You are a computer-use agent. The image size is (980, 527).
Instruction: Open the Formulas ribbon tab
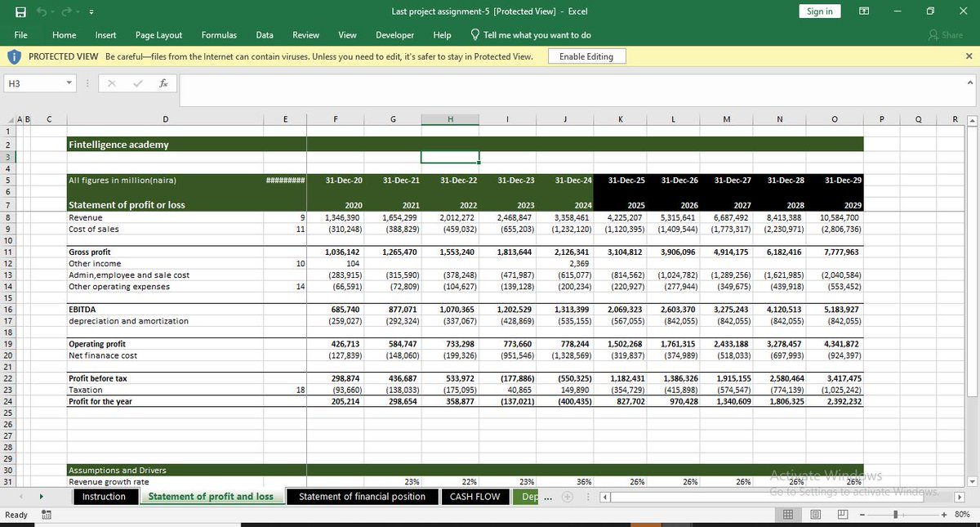click(x=219, y=35)
